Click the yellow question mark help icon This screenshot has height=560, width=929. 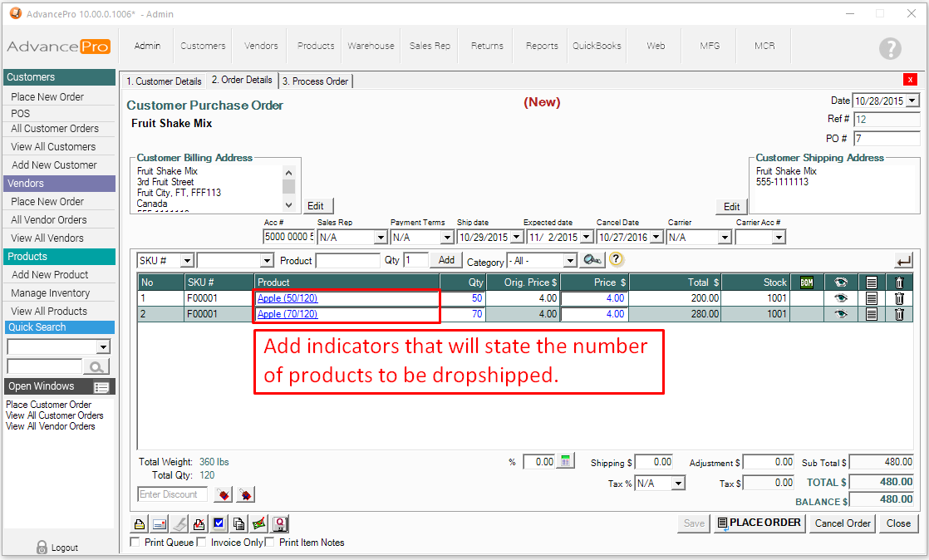point(616,259)
